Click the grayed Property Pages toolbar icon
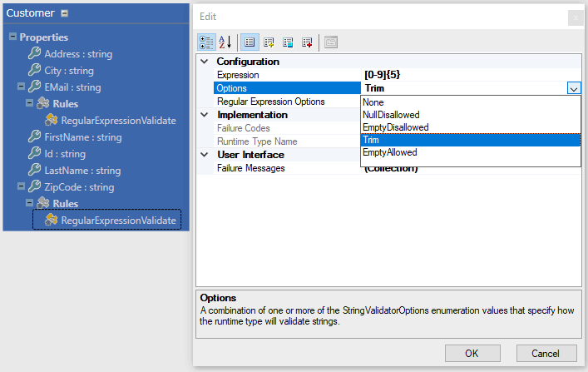This screenshot has height=372, width=588. point(331,42)
